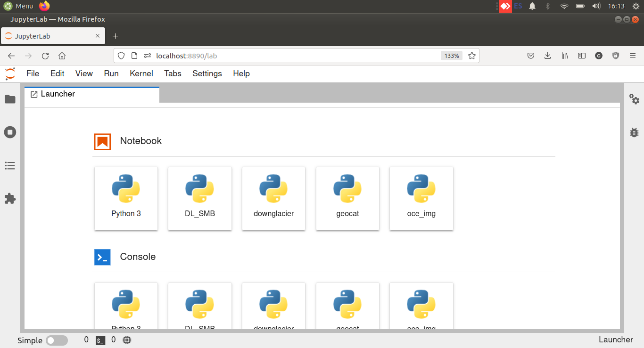The height and width of the screenshot is (348, 644).
Task: Start a geocat console
Action: point(347,306)
